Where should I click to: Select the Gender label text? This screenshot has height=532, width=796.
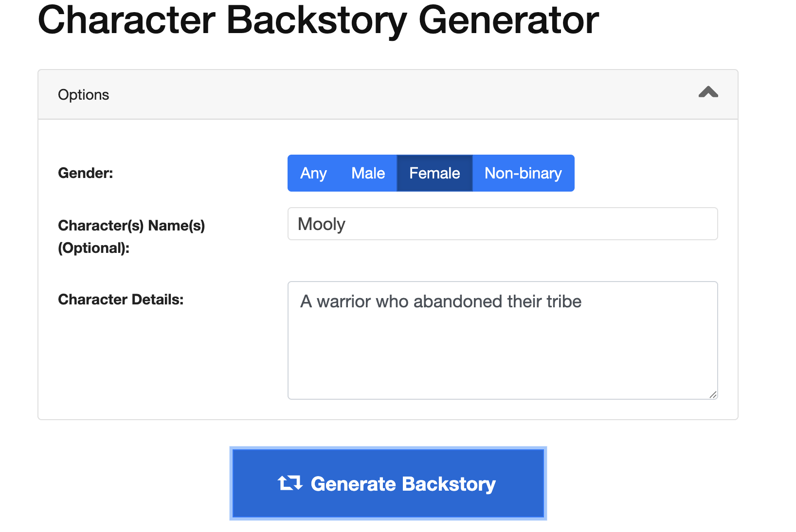(x=85, y=173)
